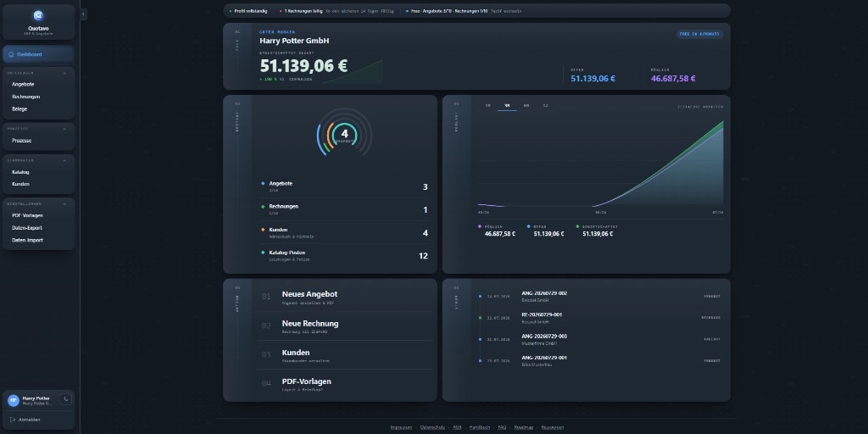Open the PDF-Vorlagen quick action 04
Image resolution: width=868 pixels, height=434 pixels.
[x=344, y=384]
